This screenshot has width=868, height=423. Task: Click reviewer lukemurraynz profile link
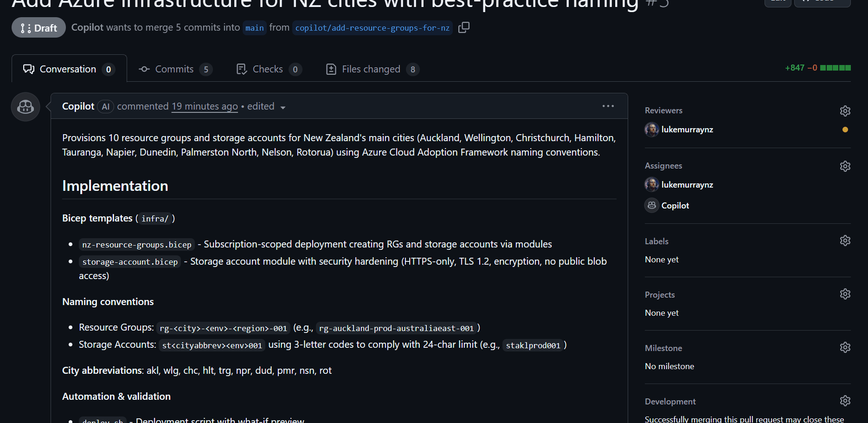[x=687, y=130]
